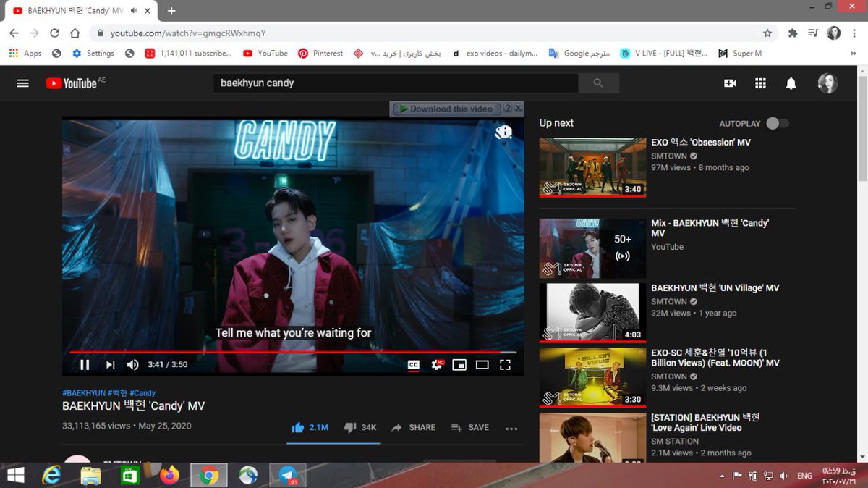Open the YouTube guide hamburger menu

[x=22, y=83]
